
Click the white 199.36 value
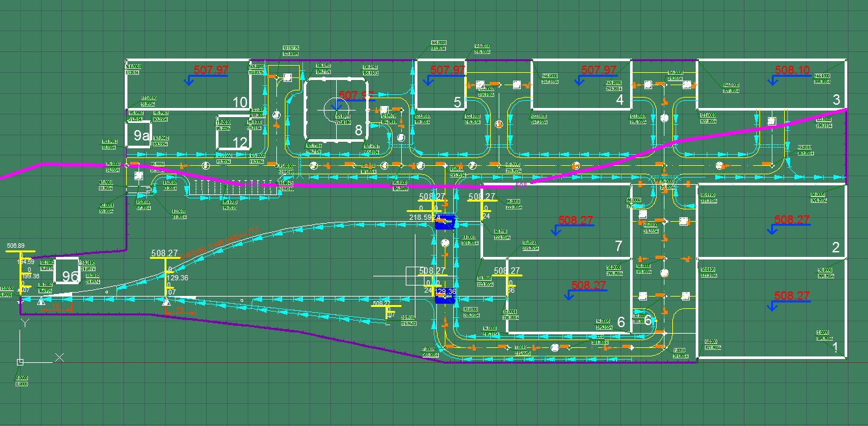click(29, 276)
